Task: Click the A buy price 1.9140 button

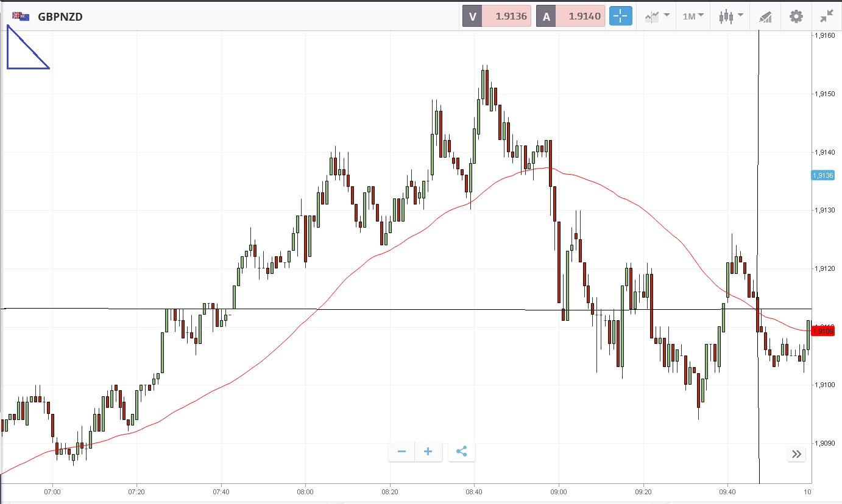Action: coord(570,16)
